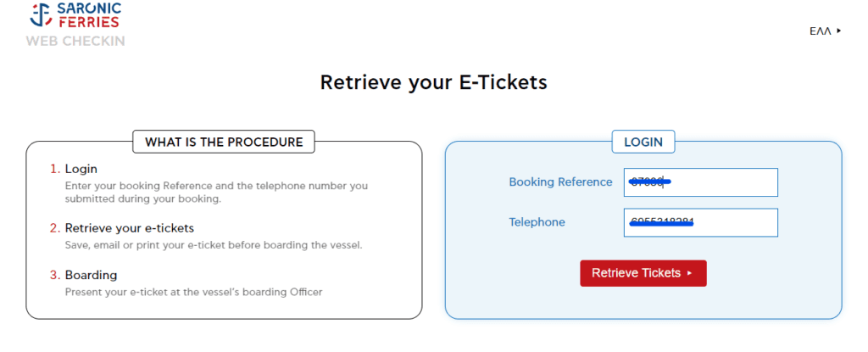Switch language to ΕΛΛ
This screenshot has height=352, width=868.
click(820, 31)
